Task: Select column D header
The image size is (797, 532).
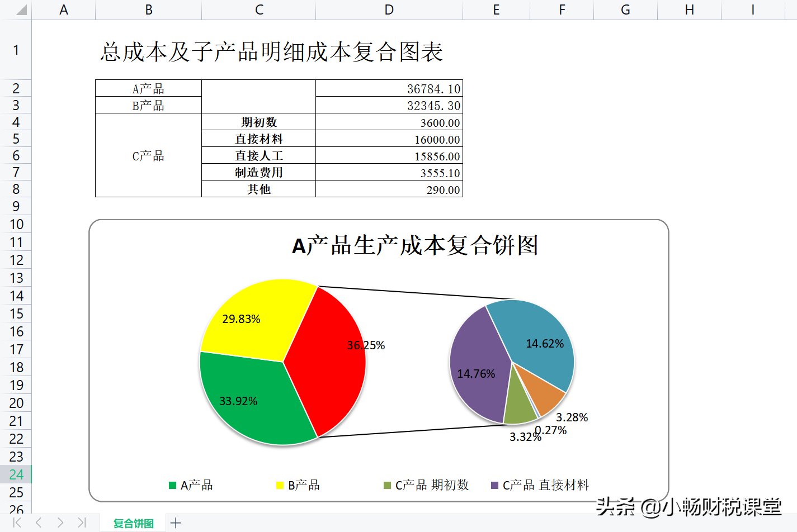Action: (x=388, y=9)
